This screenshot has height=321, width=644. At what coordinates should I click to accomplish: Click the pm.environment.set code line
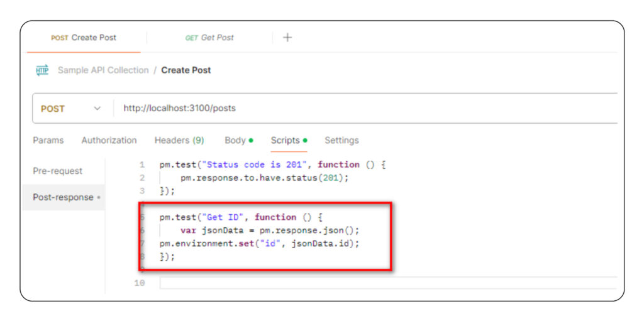tap(259, 244)
